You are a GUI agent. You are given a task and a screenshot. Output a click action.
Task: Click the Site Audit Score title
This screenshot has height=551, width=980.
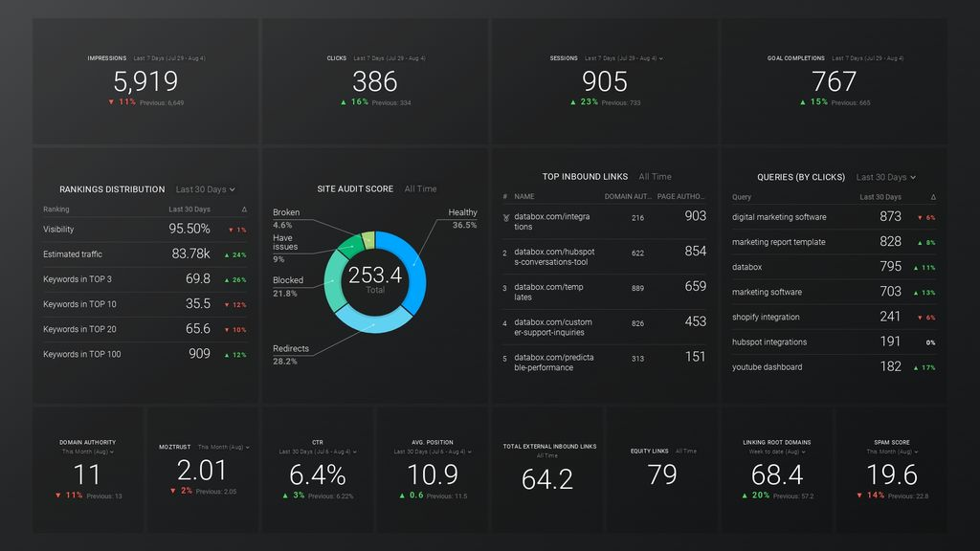click(x=355, y=188)
